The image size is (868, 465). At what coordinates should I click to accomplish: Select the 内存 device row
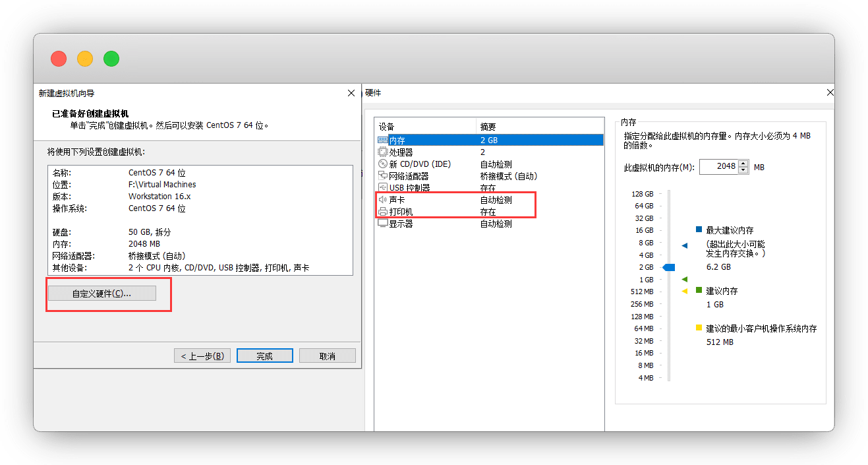click(x=490, y=140)
